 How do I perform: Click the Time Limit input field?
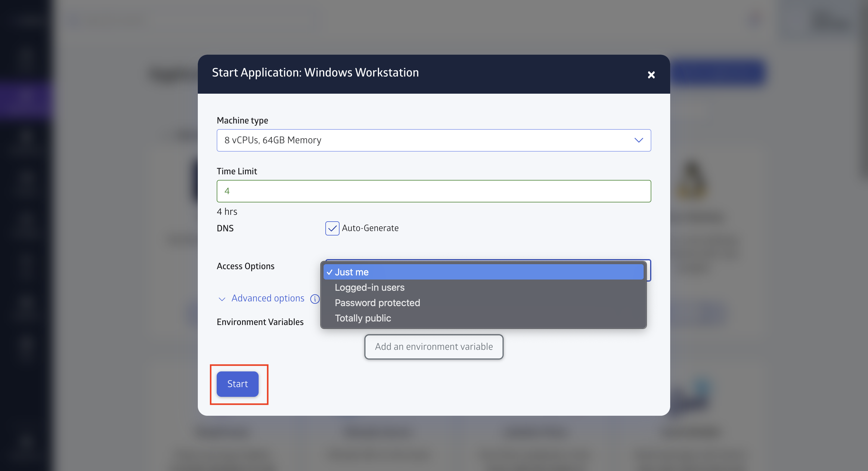(x=434, y=191)
